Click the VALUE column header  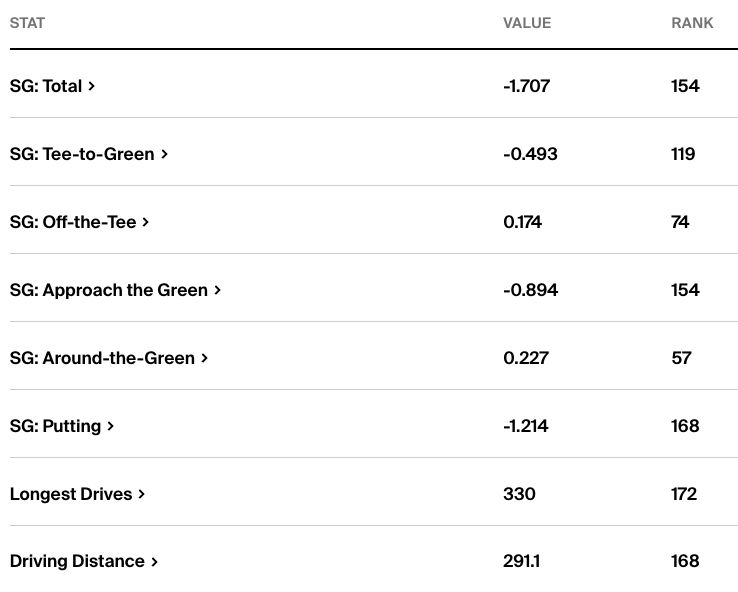click(527, 23)
